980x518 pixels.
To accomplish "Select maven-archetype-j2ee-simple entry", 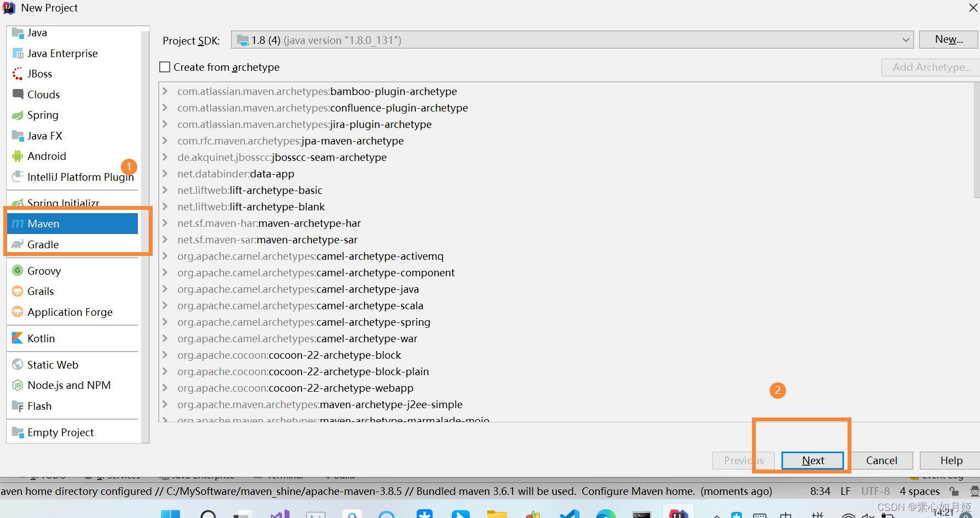I will 320,404.
